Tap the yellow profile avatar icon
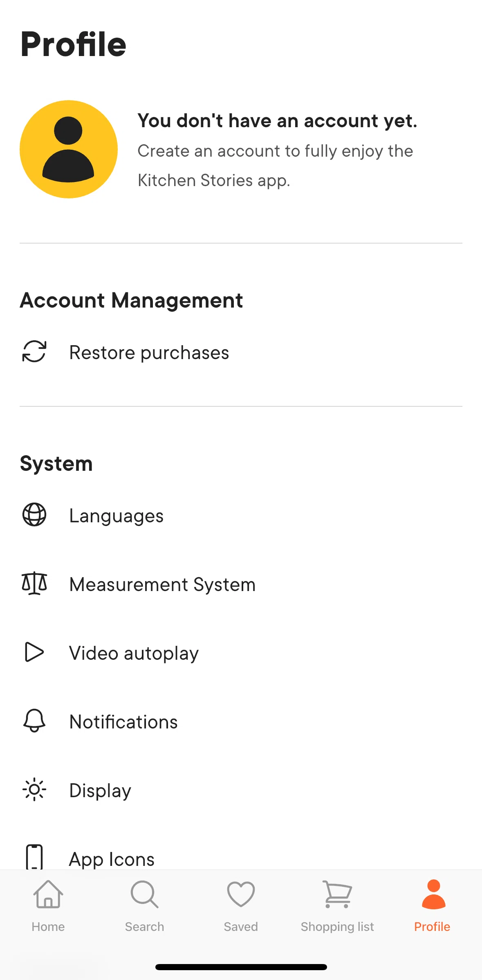482x980 pixels. click(69, 149)
